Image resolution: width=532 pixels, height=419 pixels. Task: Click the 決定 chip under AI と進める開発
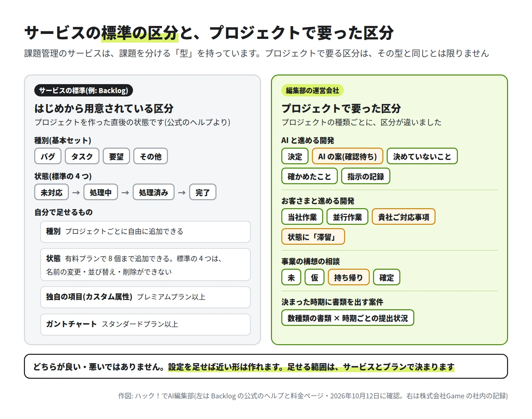[x=295, y=156]
